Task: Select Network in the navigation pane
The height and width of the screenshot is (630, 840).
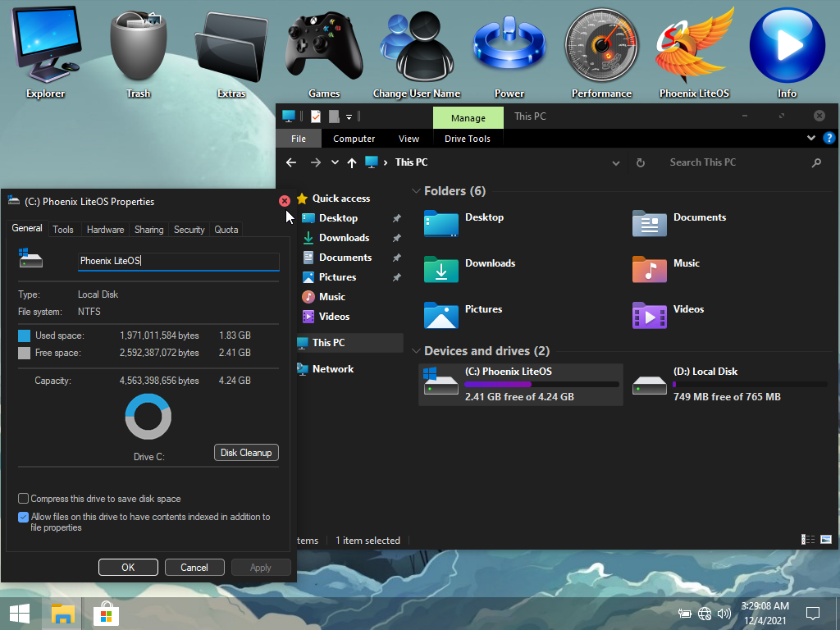Action: click(333, 369)
